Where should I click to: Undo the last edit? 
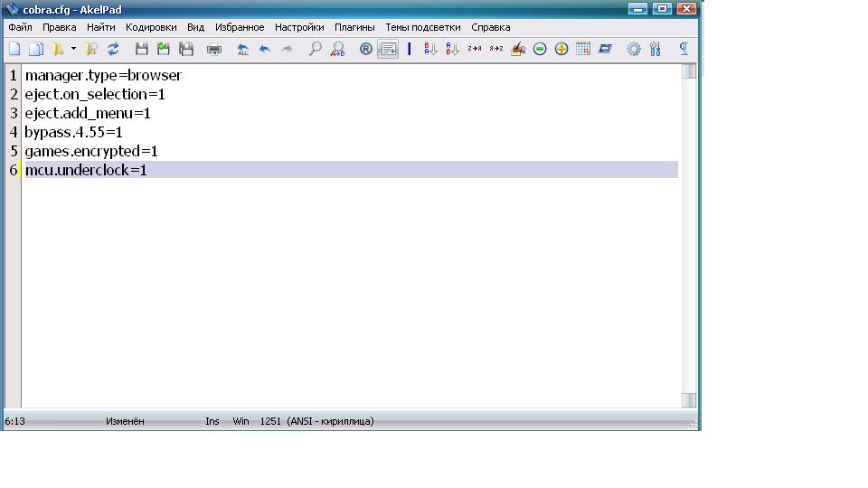[265, 49]
